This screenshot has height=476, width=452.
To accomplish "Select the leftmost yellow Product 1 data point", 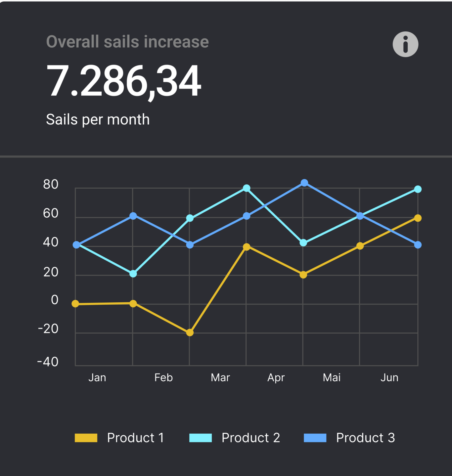I will 75,304.
